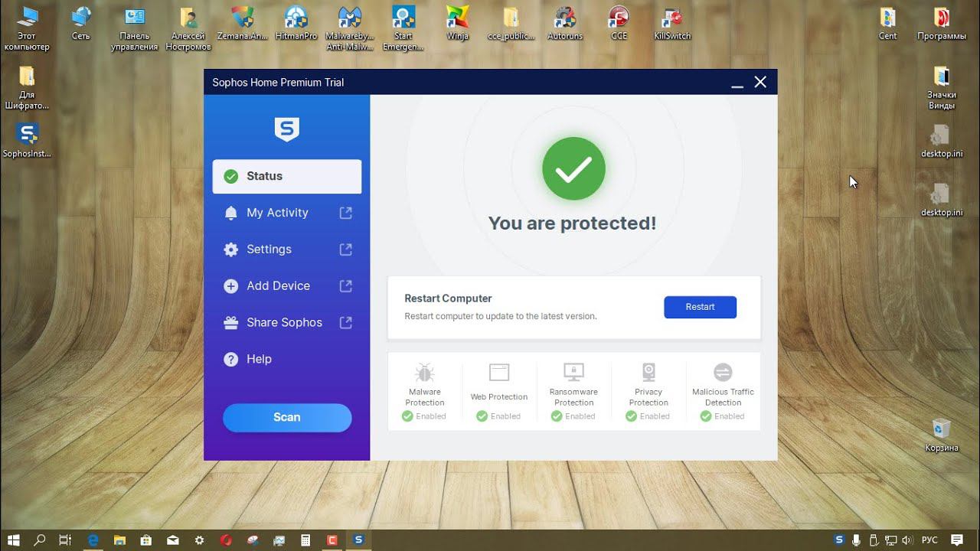The width and height of the screenshot is (980, 551).
Task: Select the Start Emergency Kit shortcut
Action: pyautogui.click(x=403, y=28)
